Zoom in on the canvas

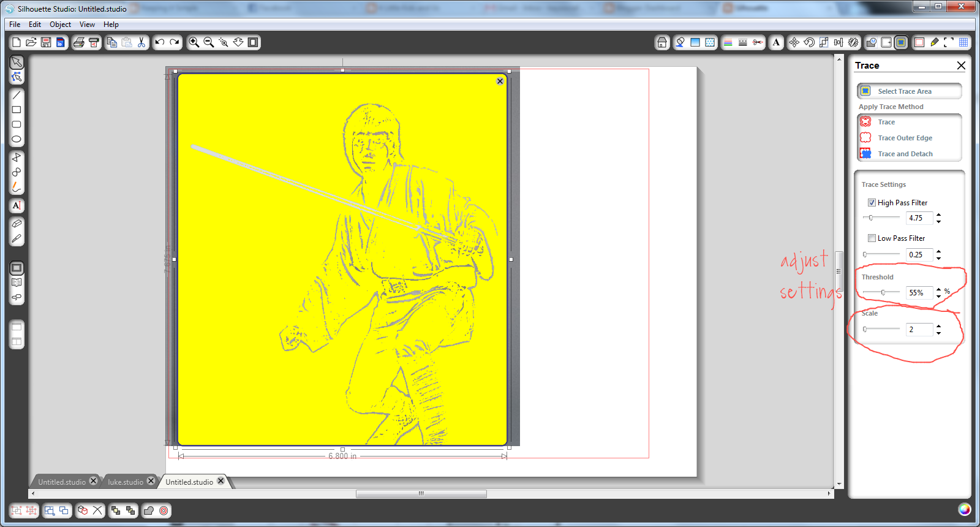pyautogui.click(x=194, y=42)
